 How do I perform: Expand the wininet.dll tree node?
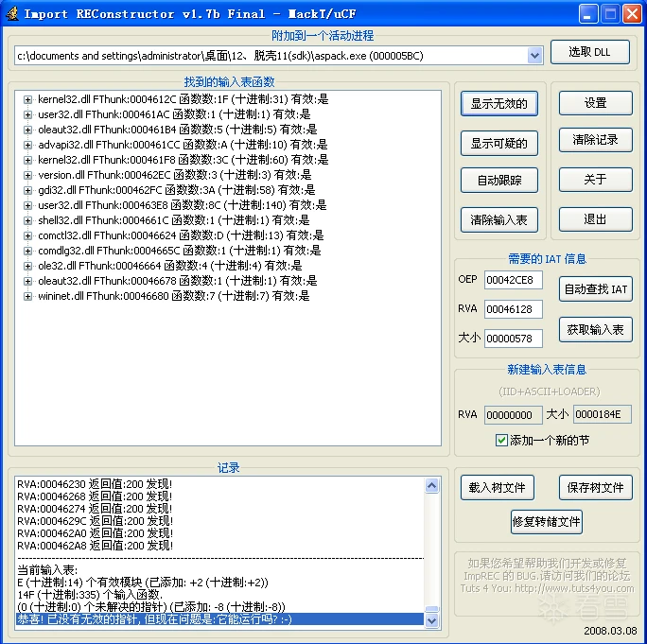tap(28, 296)
